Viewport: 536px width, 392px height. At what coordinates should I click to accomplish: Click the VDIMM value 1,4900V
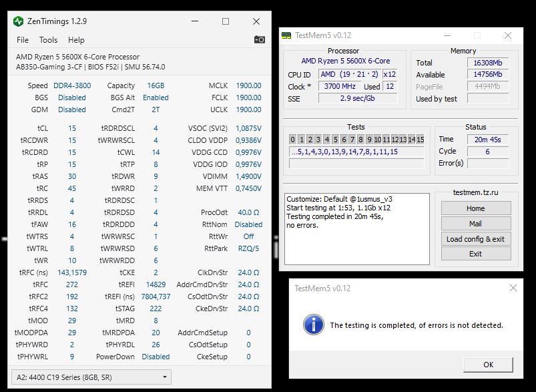point(248,176)
